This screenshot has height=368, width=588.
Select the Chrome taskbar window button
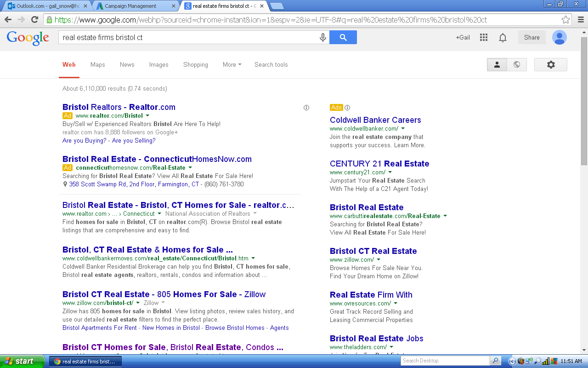click(x=85, y=362)
